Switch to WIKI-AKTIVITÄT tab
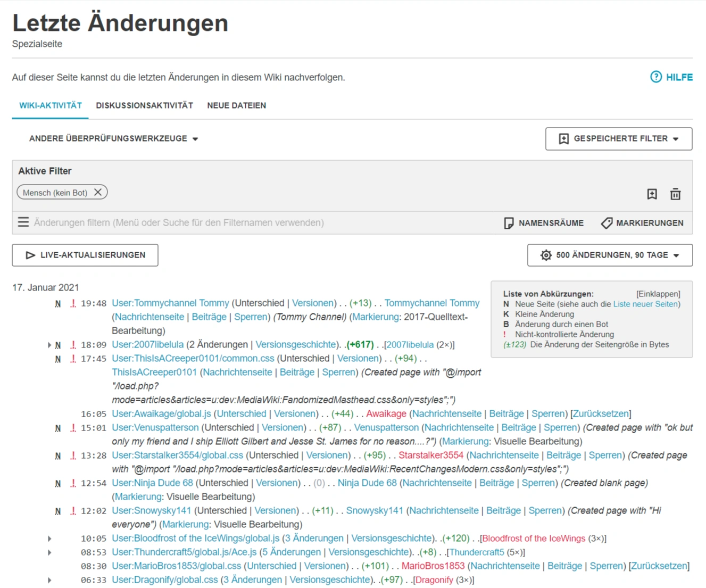 [x=51, y=105]
